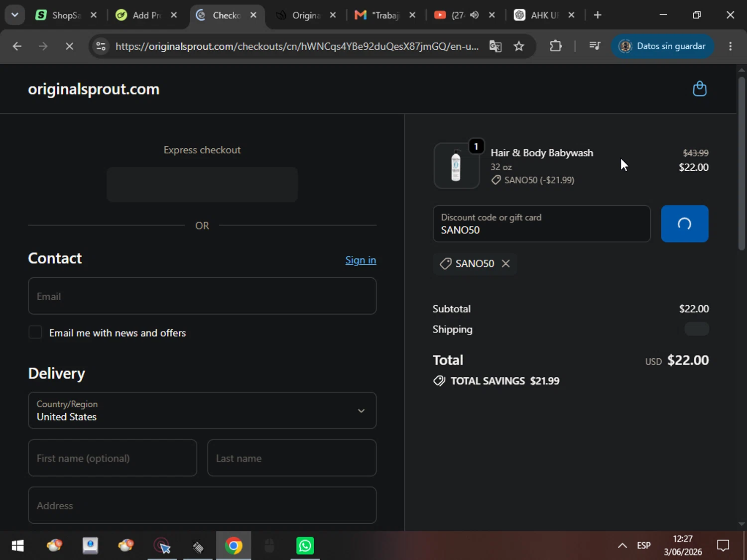Remove the SANO50 discount tag

(505, 263)
